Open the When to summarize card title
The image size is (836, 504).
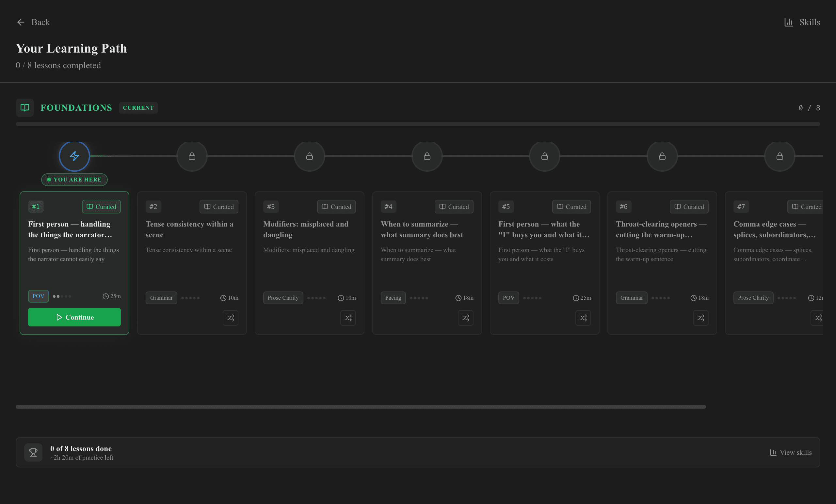click(422, 229)
